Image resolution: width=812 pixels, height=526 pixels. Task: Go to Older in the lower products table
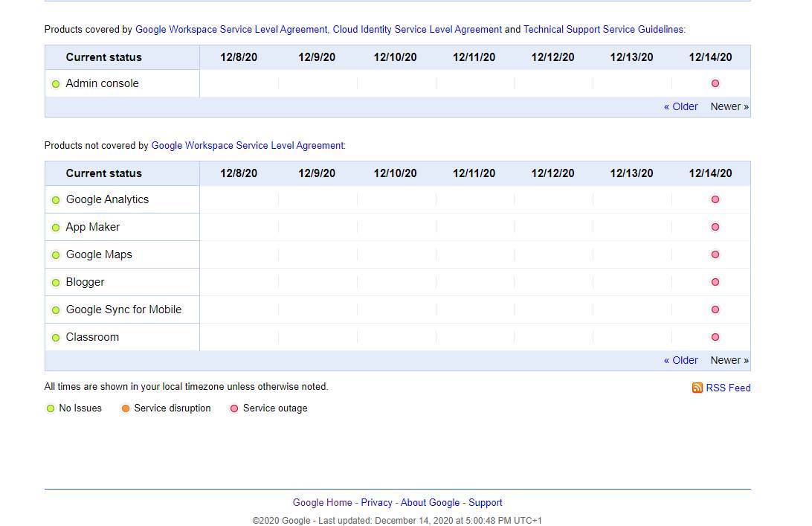pos(680,360)
